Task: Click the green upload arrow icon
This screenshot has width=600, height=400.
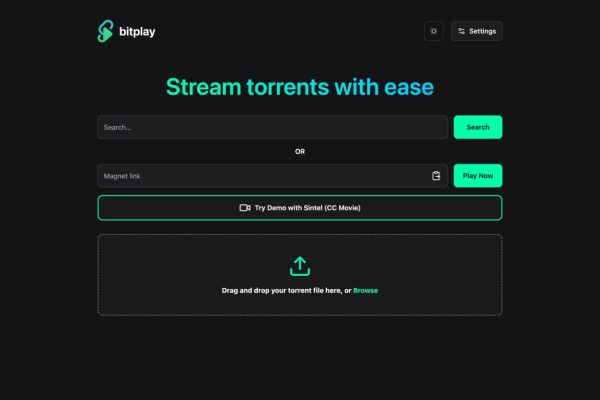Action: coord(300,266)
